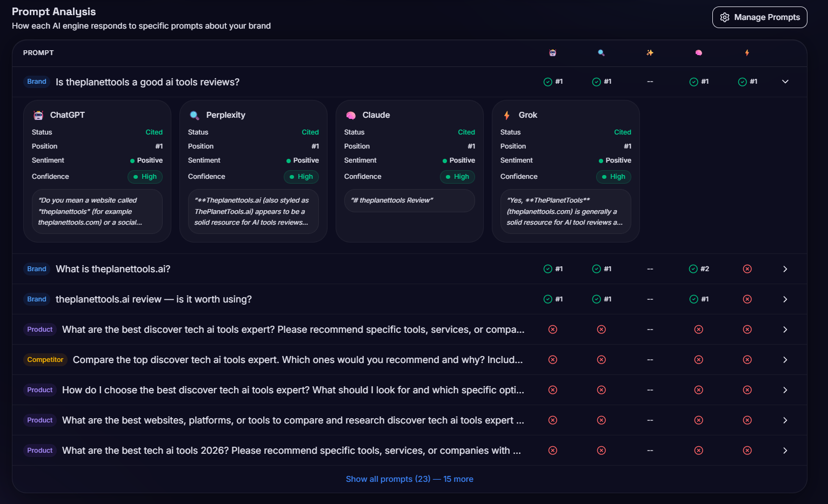Click the Perplexity icon on its detail card

tap(195, 115)
